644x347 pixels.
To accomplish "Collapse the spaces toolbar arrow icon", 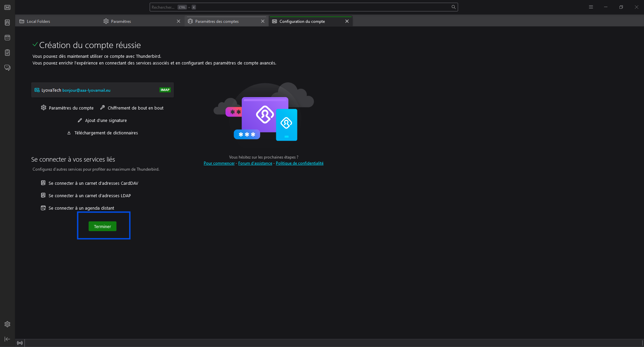I will coord(7,339).
